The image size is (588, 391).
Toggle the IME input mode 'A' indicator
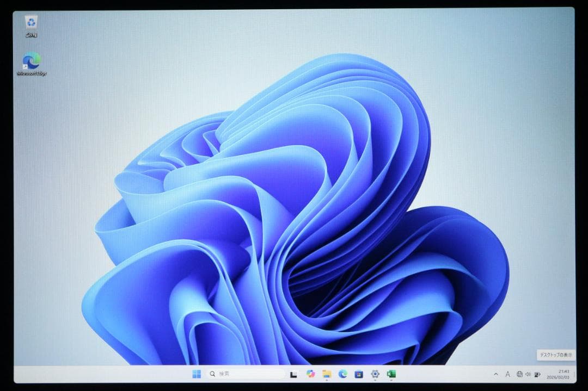[x=507, y=374]
